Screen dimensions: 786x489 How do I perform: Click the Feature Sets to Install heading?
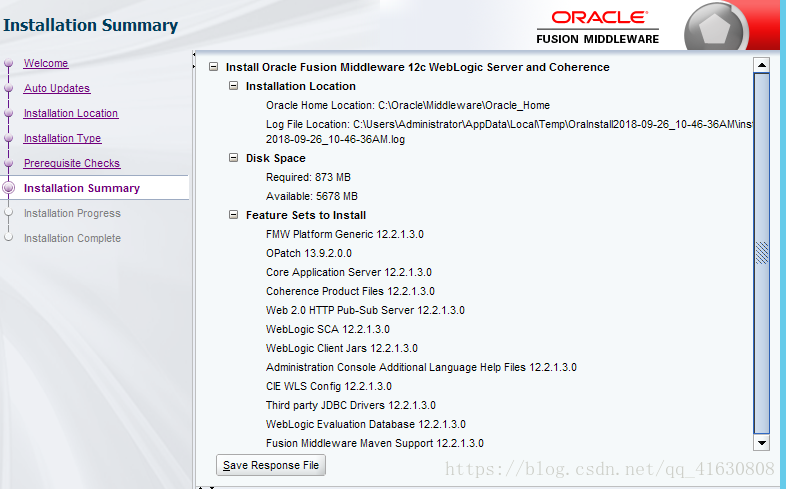[306, 215]
